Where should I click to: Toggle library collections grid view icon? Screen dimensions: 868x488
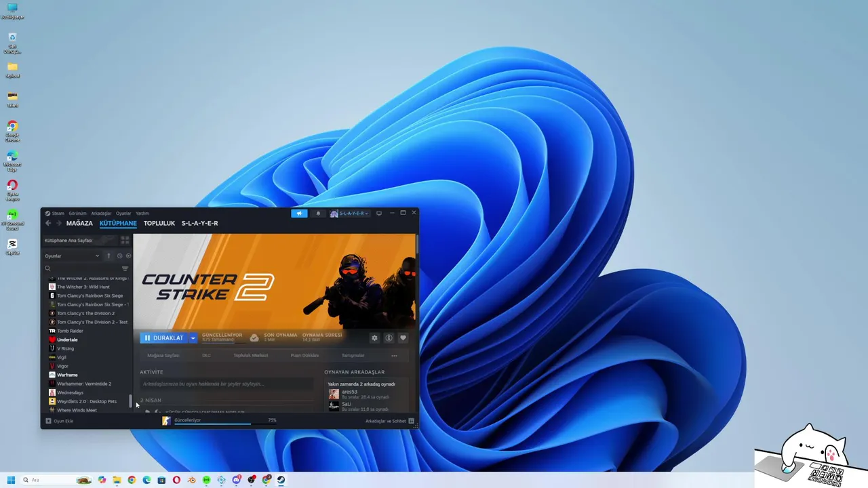click(125, 241)
